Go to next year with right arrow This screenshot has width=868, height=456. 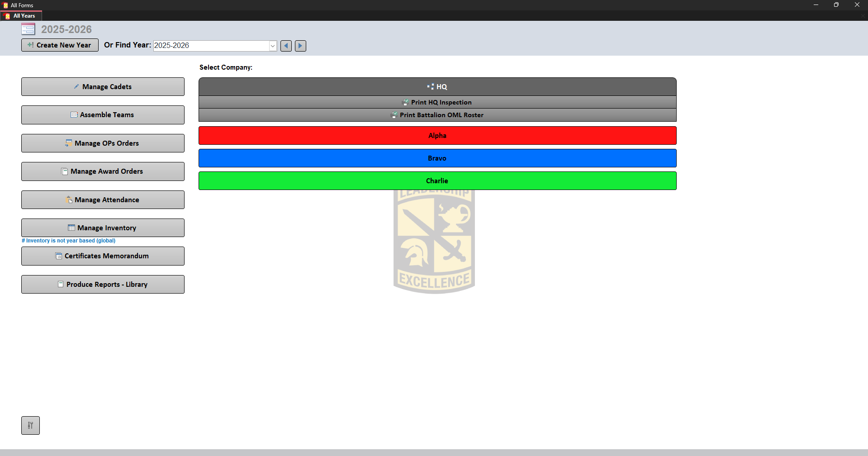(x=300, y=46)
